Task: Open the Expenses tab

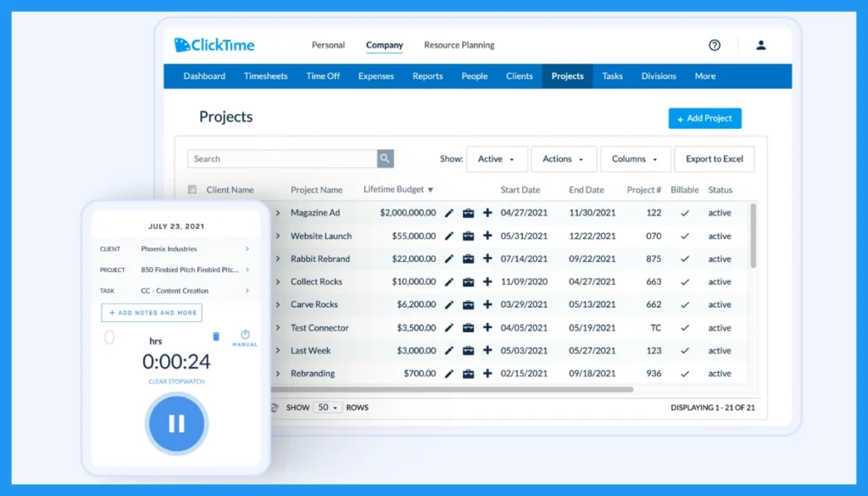Action: pyautogui.click(x=376, y=76)
